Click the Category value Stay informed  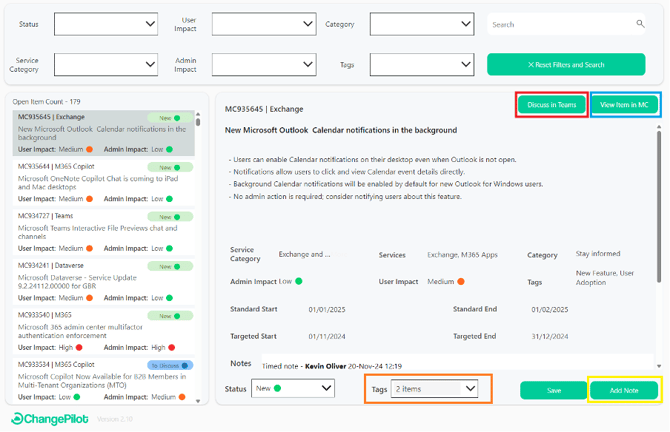pos(598,254)
